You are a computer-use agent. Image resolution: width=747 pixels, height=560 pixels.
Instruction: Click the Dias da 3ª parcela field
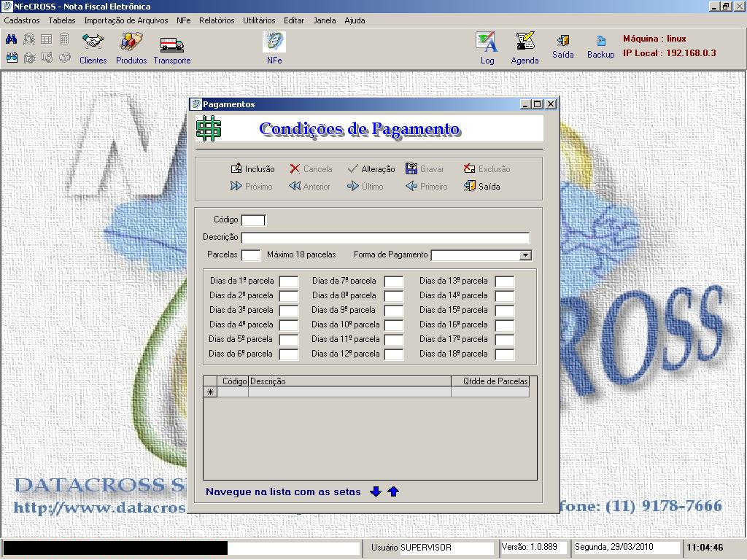coord(289,311)
